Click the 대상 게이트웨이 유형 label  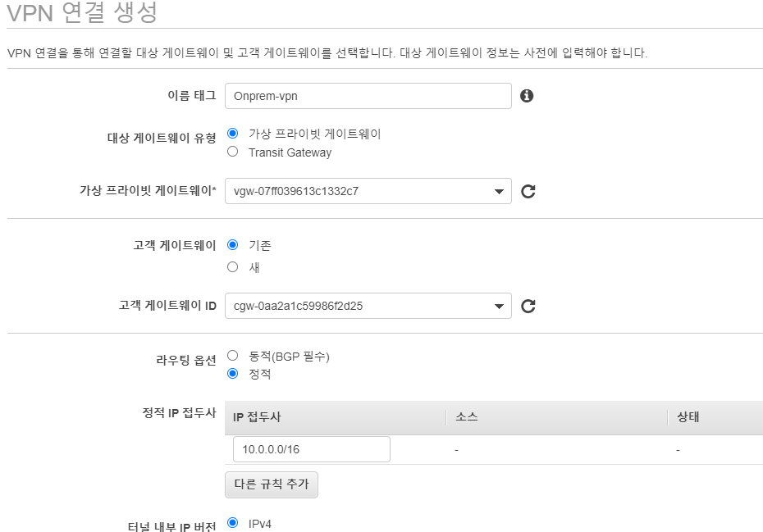click(x=162, y=138)
